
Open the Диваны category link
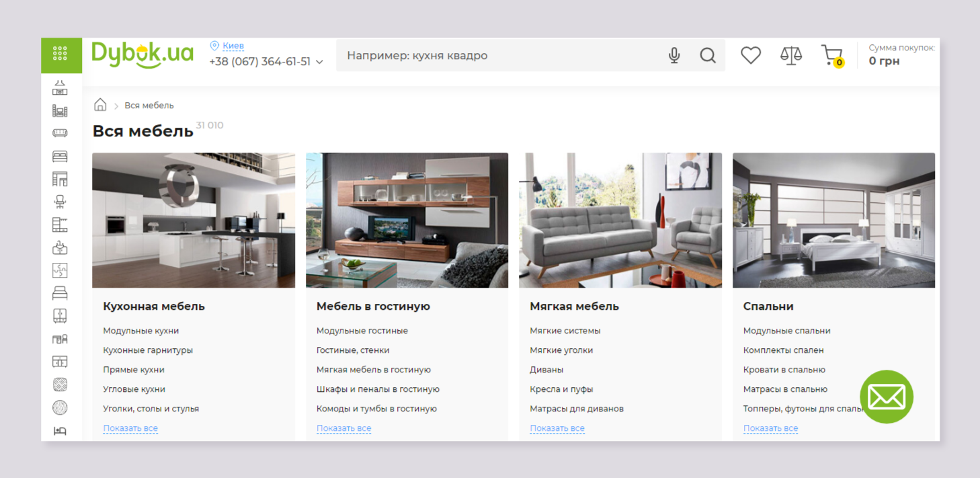[546, 370]
